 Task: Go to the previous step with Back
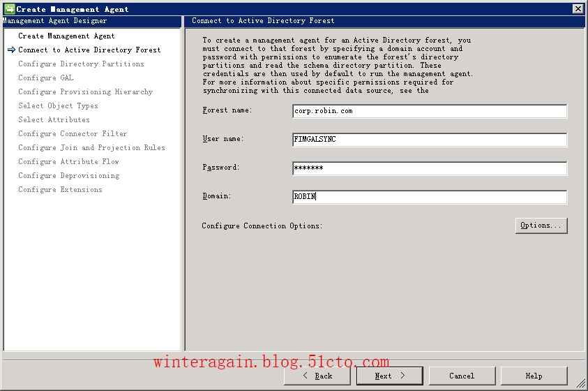click(x=317, y=376)
